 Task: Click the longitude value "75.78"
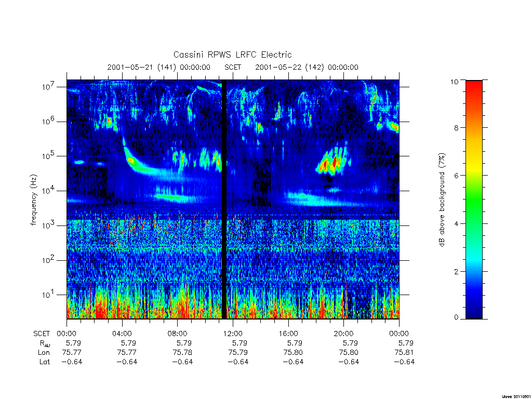tap(182, 353)
